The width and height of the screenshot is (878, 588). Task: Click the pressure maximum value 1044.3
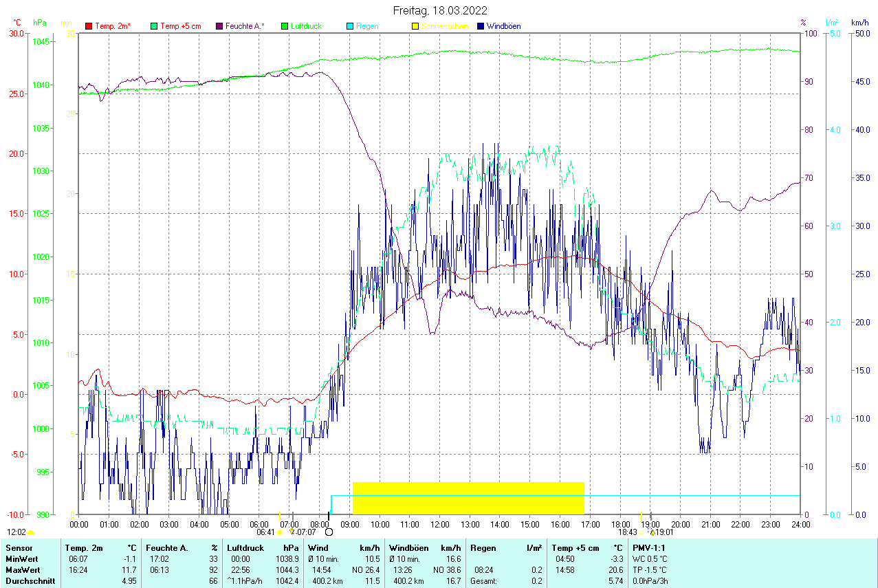point(287,570)
